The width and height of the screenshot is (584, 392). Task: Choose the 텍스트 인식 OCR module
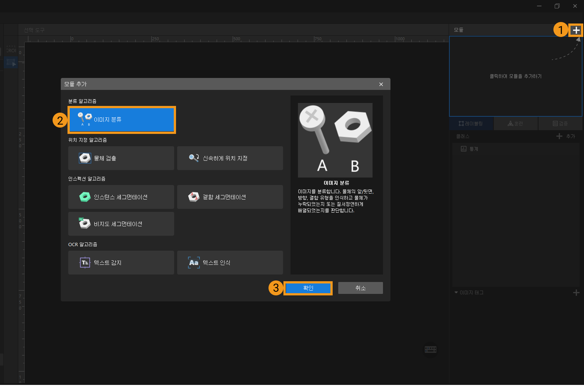(x=230, y=263)
